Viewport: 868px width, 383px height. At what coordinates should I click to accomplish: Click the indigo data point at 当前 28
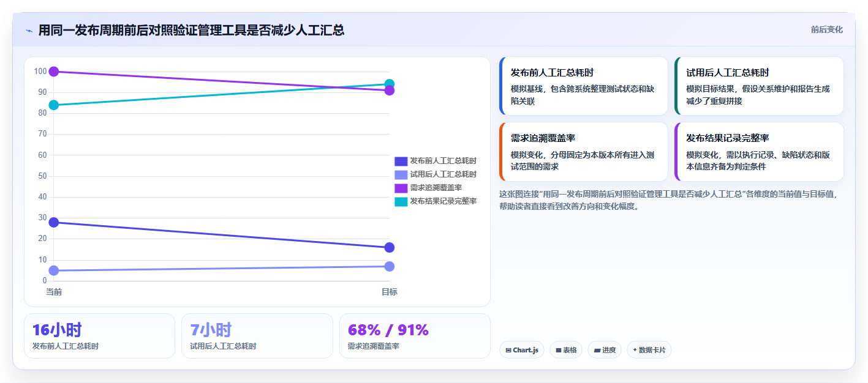pos(54,222)
